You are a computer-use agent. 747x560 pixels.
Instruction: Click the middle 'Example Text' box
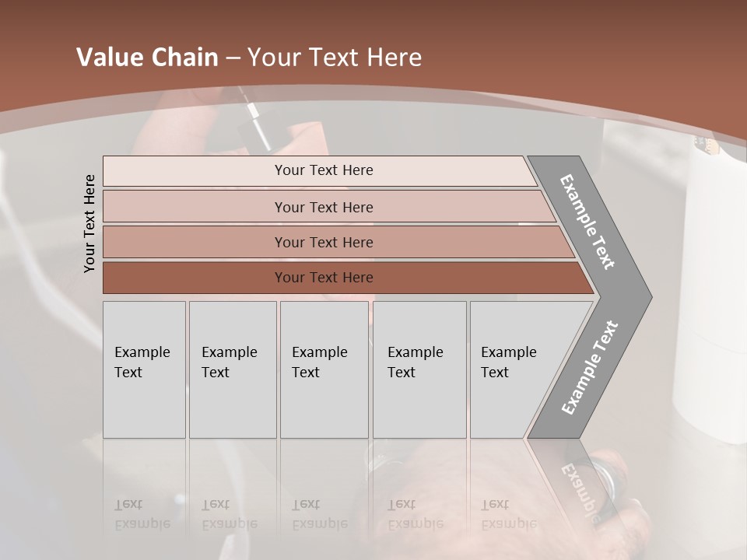324,369
